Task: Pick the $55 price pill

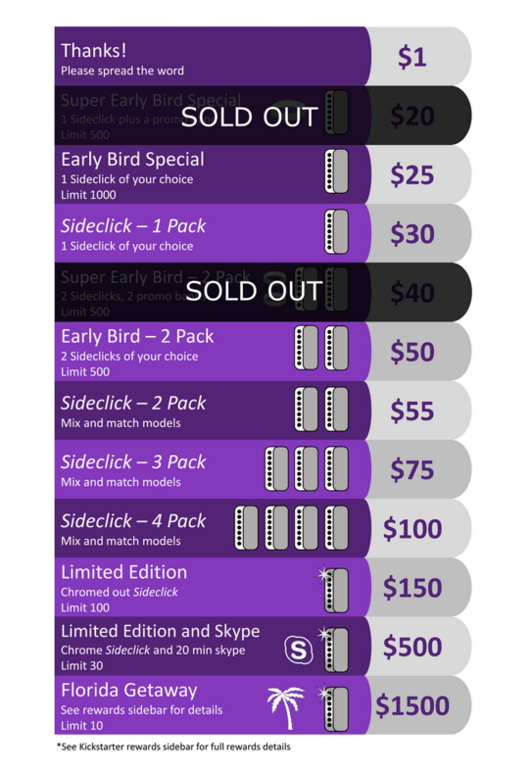Action: [418, 411]
